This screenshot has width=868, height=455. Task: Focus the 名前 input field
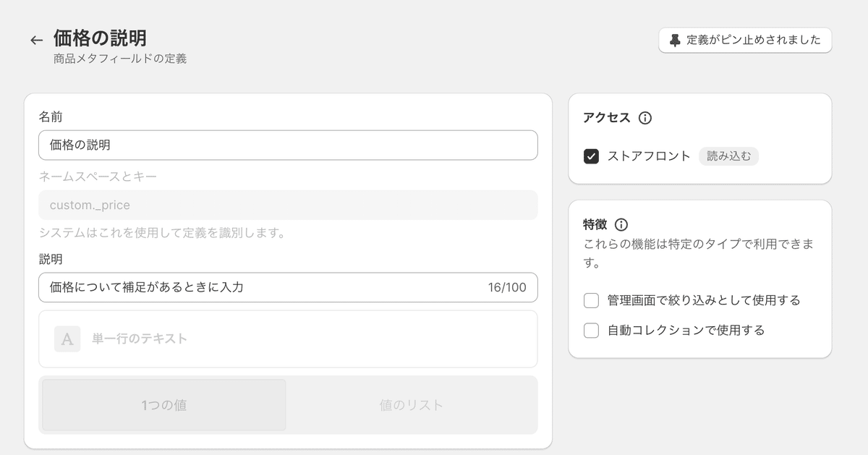pyautogui.click(x=288, y=145)
